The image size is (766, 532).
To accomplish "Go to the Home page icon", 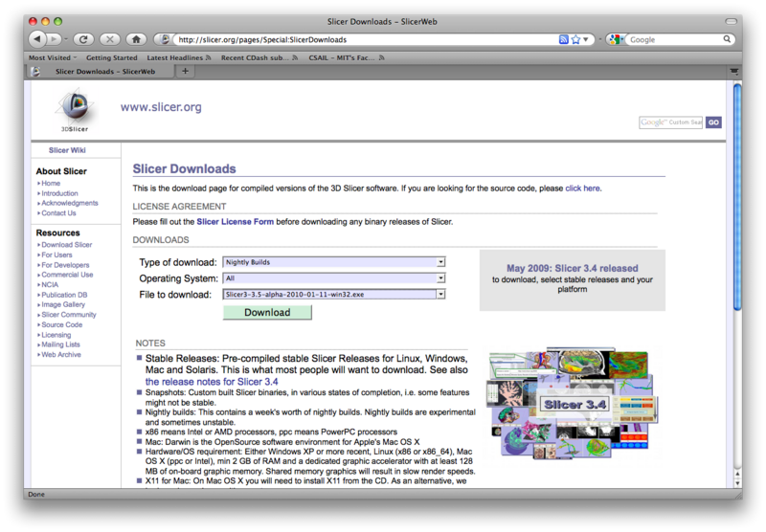I will click(x=136, y=39).
